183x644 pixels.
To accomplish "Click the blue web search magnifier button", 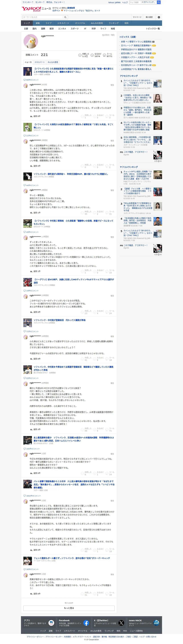I will click(159, 2).
